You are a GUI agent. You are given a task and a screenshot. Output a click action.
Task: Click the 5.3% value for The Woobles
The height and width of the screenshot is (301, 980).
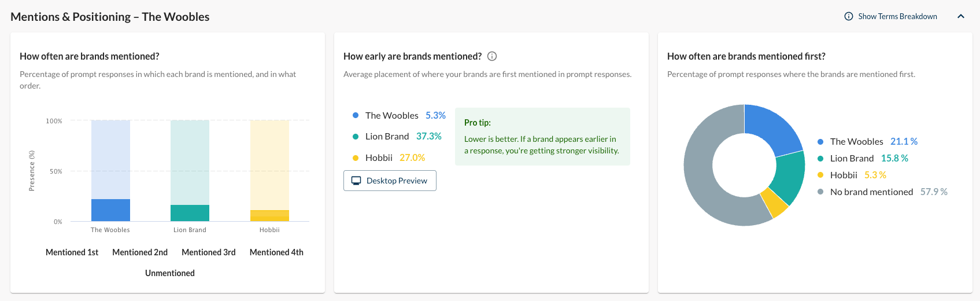(435, 115)
